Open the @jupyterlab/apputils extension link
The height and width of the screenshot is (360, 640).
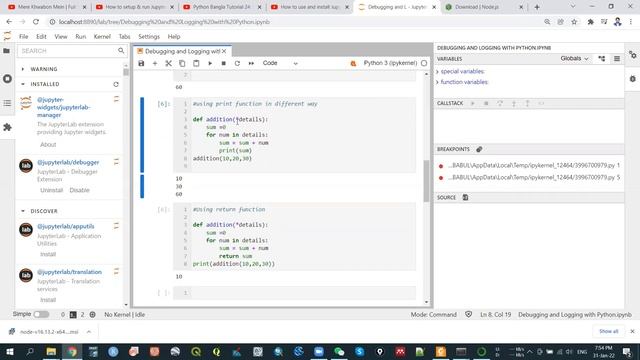66,226
